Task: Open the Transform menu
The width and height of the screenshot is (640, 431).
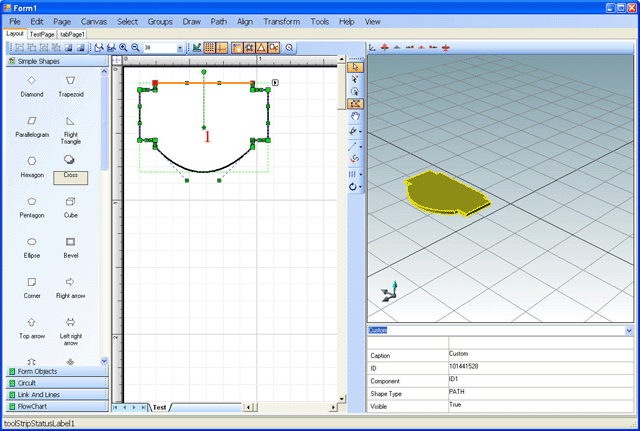Action: 280,21
